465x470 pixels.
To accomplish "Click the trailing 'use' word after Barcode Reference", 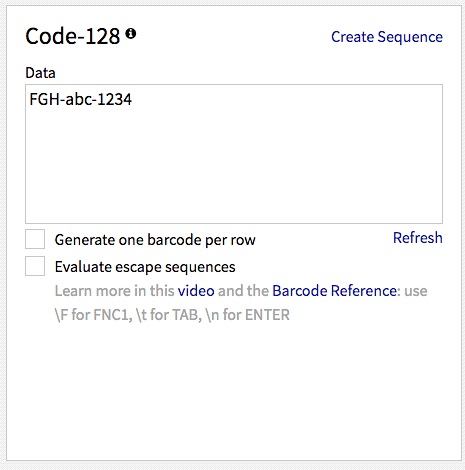I will (x=416, y=291).
